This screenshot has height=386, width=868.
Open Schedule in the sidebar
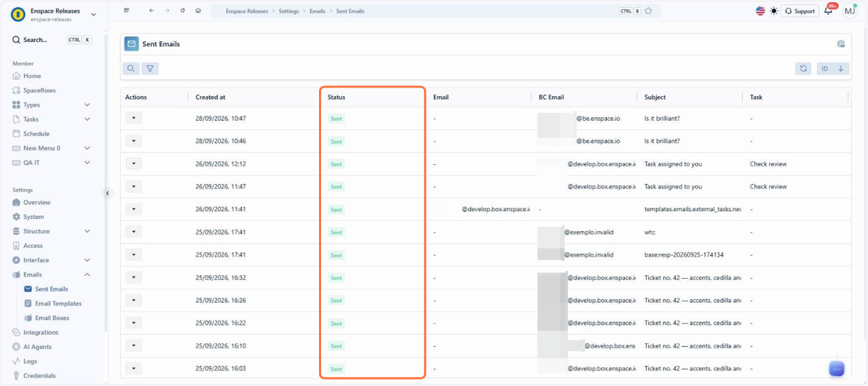point(36,134)
